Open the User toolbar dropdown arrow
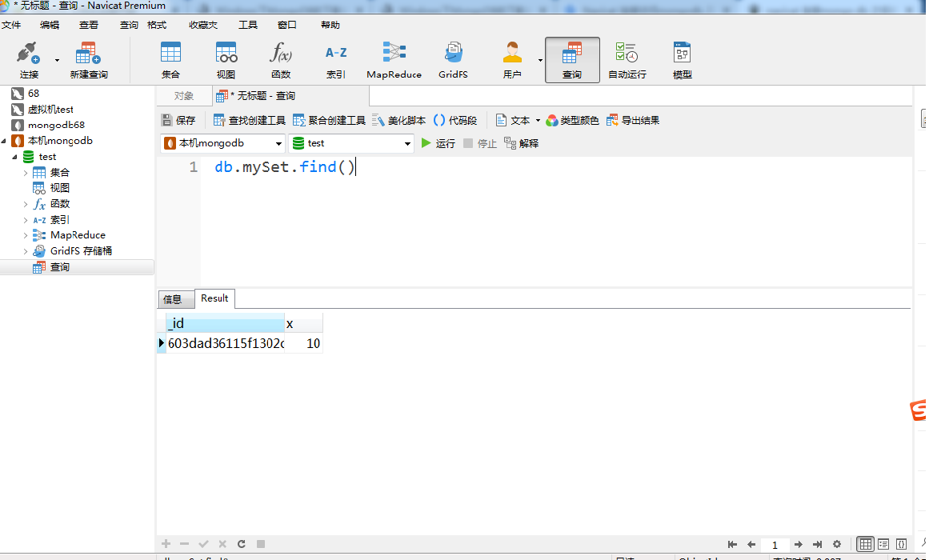Screen dimensions: 941x560 pyautogui.click(x=540, y=60)
